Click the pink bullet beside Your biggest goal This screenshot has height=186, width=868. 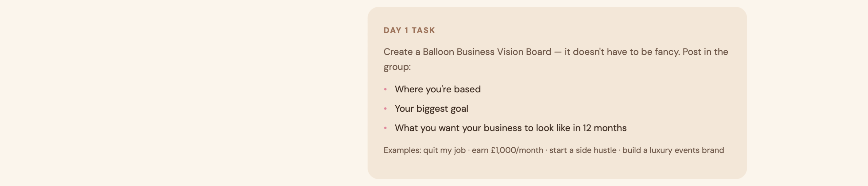[385, 109]
